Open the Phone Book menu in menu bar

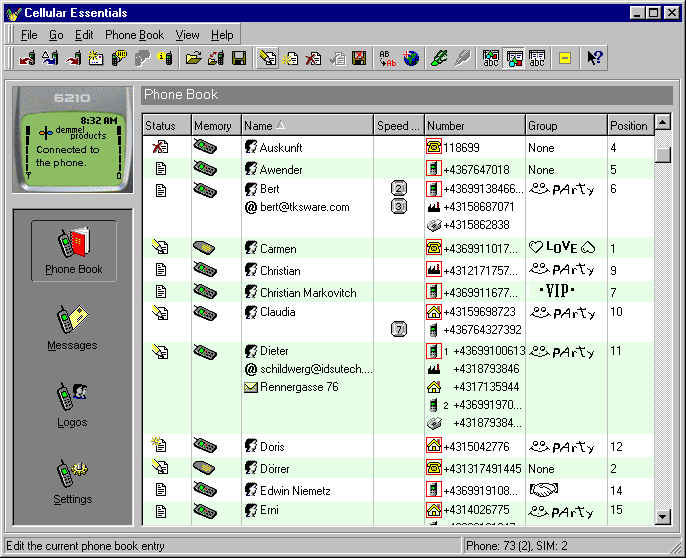pos(134,35)
